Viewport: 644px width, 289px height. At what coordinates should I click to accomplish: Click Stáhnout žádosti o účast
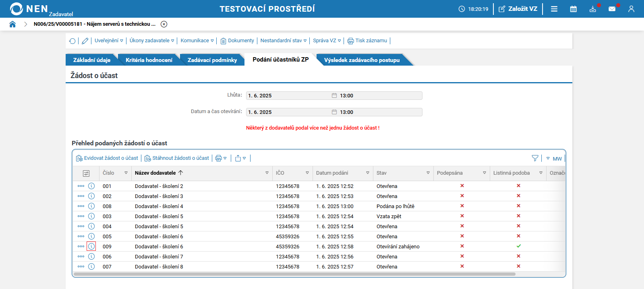[177, 158]
